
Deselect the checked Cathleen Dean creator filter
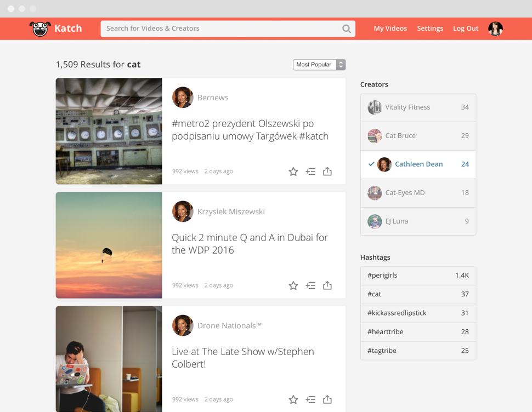pyautogui.click(x=418, y=164)
